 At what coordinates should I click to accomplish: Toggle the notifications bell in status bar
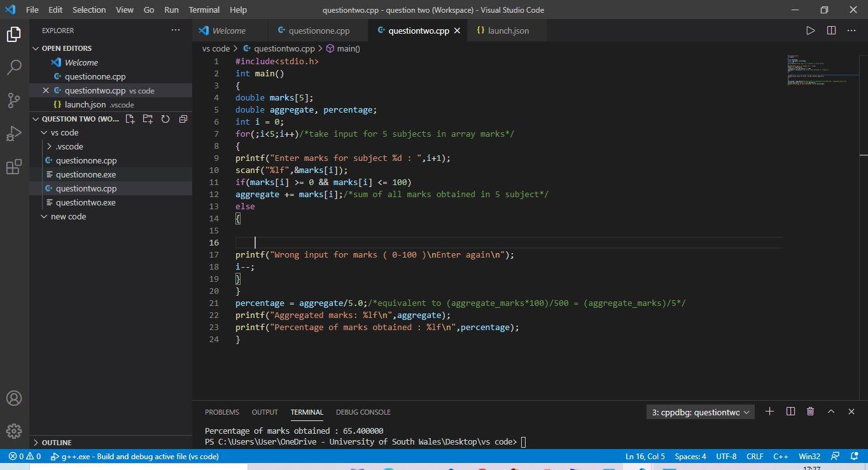click(853, 456)
